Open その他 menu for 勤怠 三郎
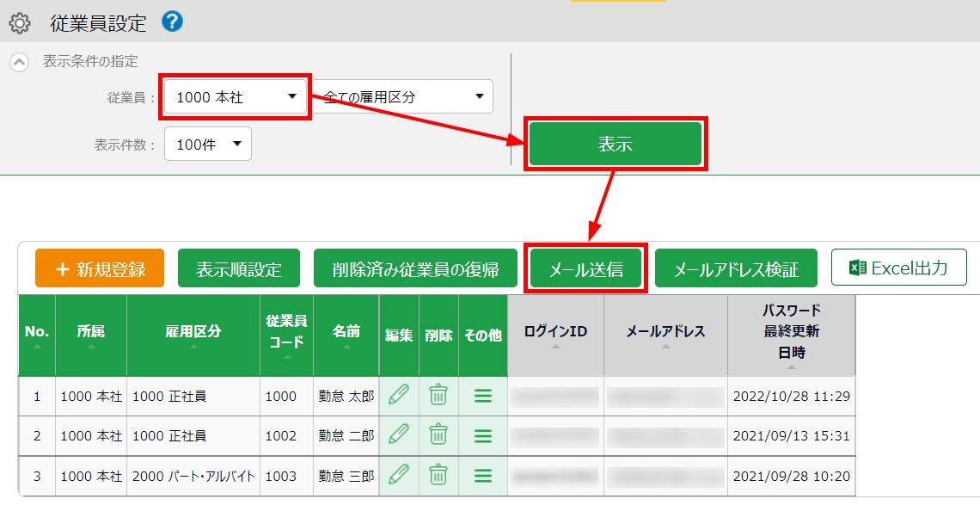 click(x=483, y=475)
